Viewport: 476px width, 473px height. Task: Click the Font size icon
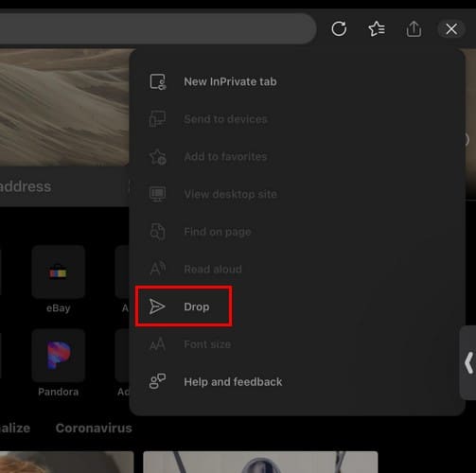pos(157,344)
